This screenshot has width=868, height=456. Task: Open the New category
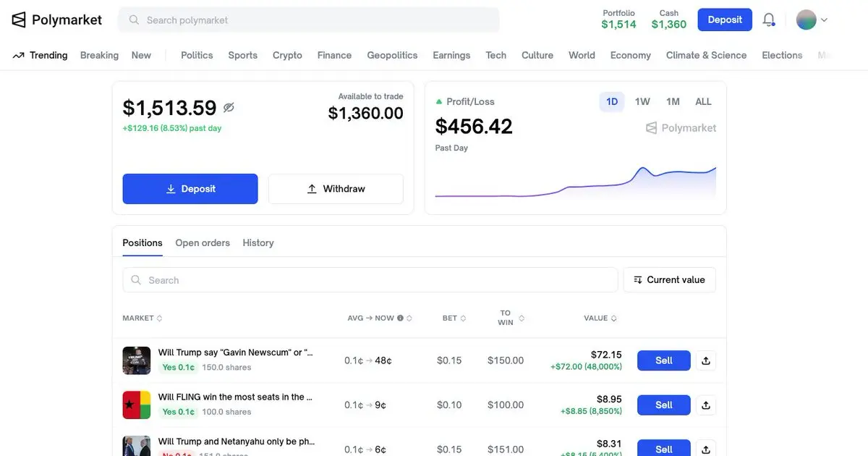(141, 55)
